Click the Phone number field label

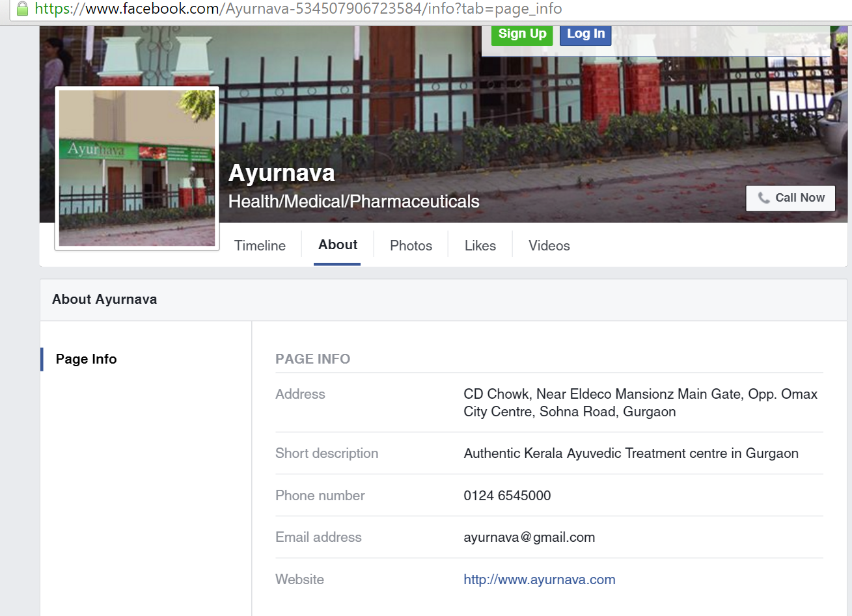(320, 496)
